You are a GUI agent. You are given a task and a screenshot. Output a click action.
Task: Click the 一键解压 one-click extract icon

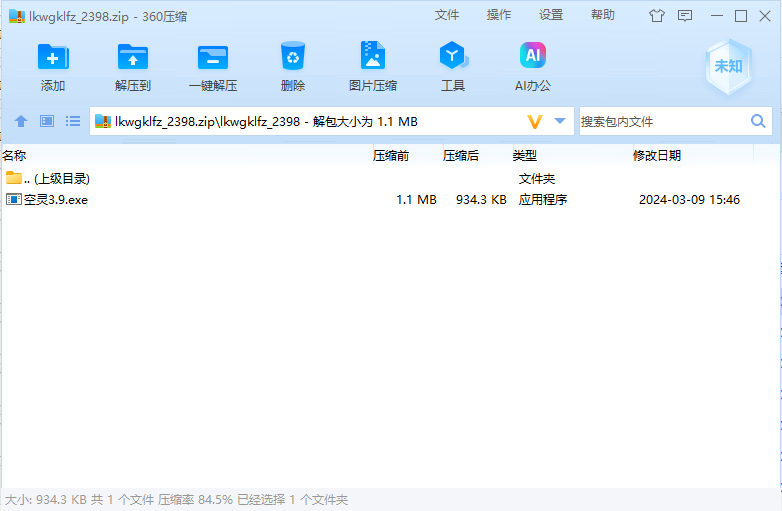(x=213, y=57)
